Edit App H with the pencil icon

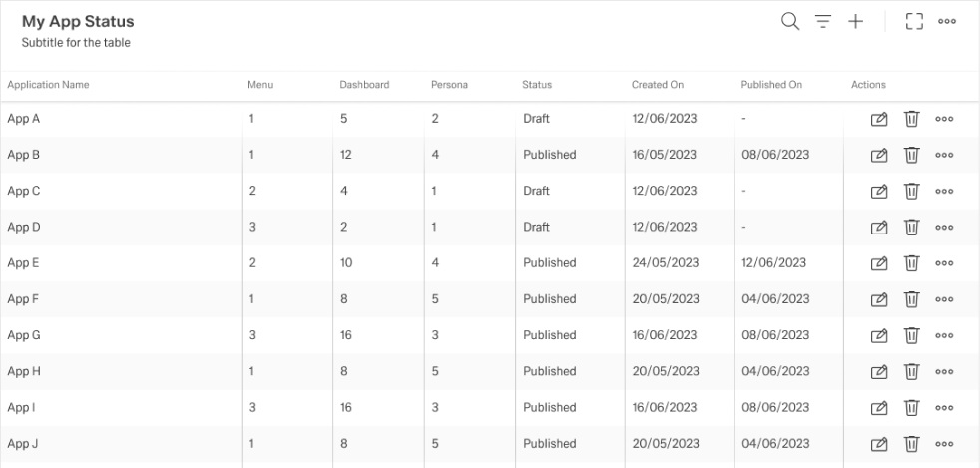[879, 371]
